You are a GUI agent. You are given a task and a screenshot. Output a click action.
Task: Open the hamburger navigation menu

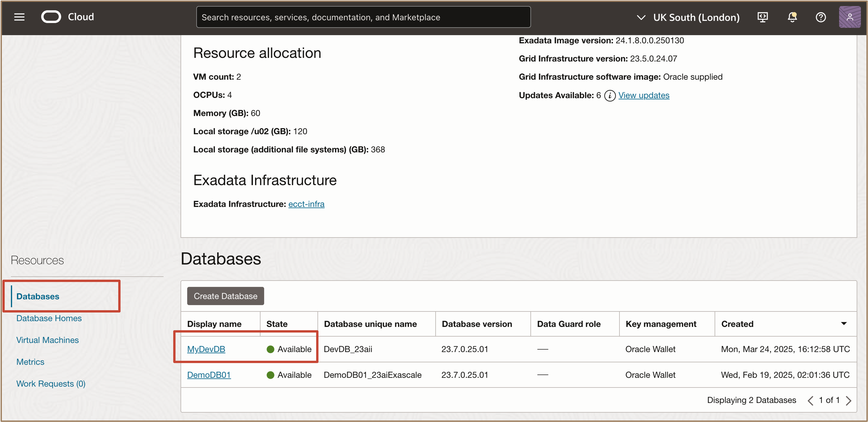click(x=19, y=17)
